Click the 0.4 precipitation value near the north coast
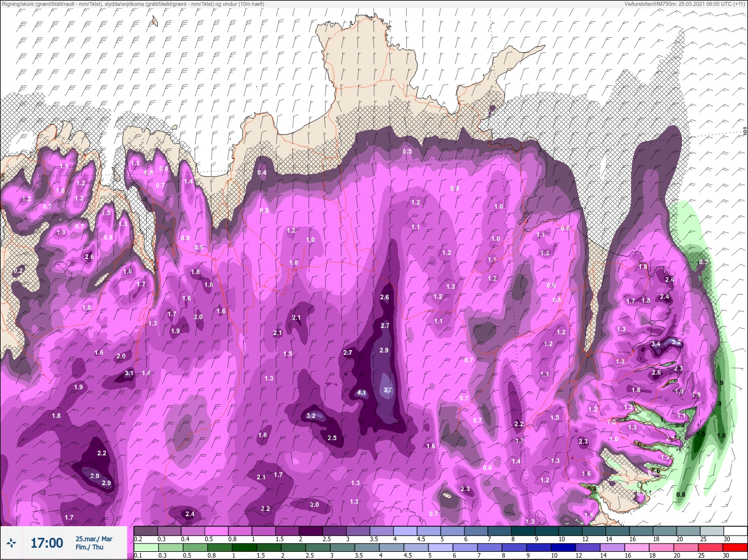This screenshot has height=560, width=748. tap(262, 172)
